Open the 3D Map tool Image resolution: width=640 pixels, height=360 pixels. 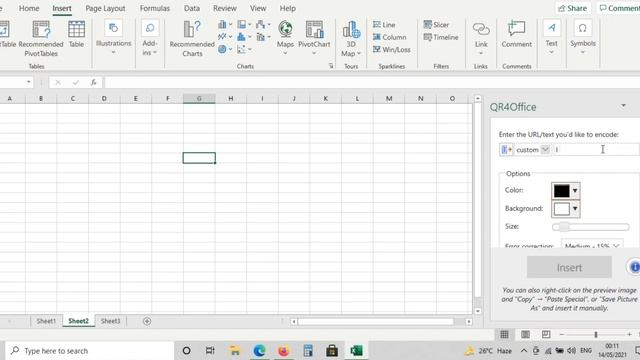click(351, 39)
